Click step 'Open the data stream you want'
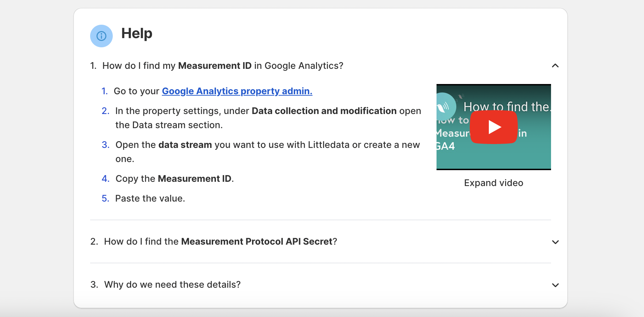 tap(268, 152)
